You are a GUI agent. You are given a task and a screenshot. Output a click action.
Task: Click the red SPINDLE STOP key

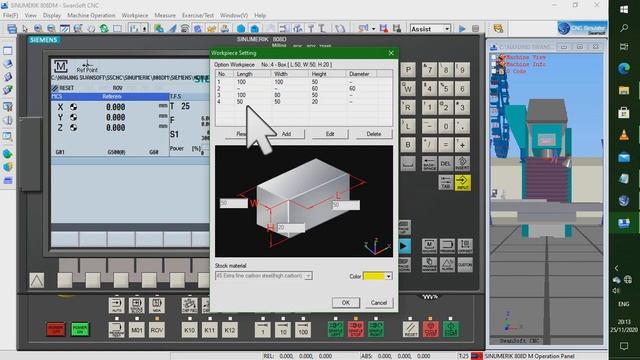(356, 329)
